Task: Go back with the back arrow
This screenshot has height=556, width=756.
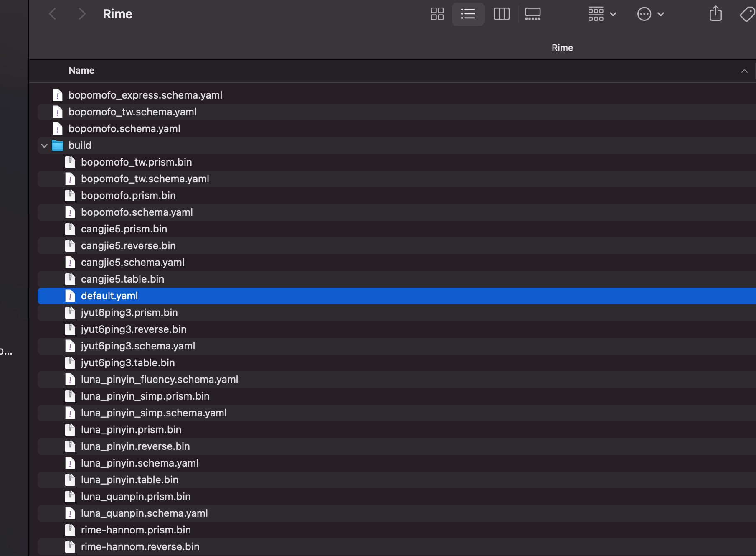Action: coord(52,14)
